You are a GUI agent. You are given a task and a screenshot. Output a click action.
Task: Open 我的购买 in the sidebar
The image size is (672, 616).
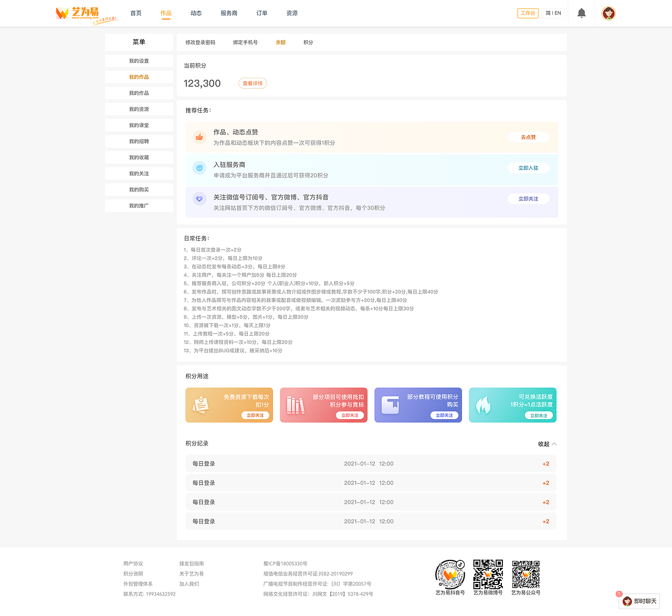coord(139,190)
